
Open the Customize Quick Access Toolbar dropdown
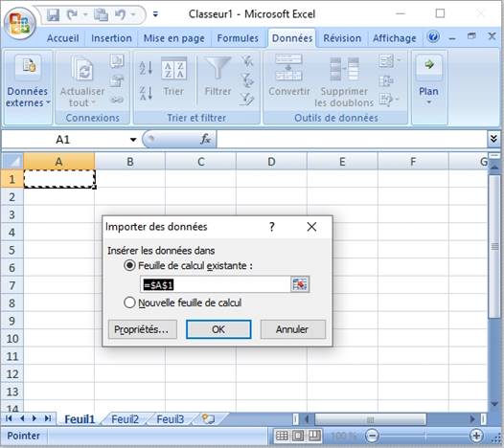pyautogui.click(x=155, y=14)
